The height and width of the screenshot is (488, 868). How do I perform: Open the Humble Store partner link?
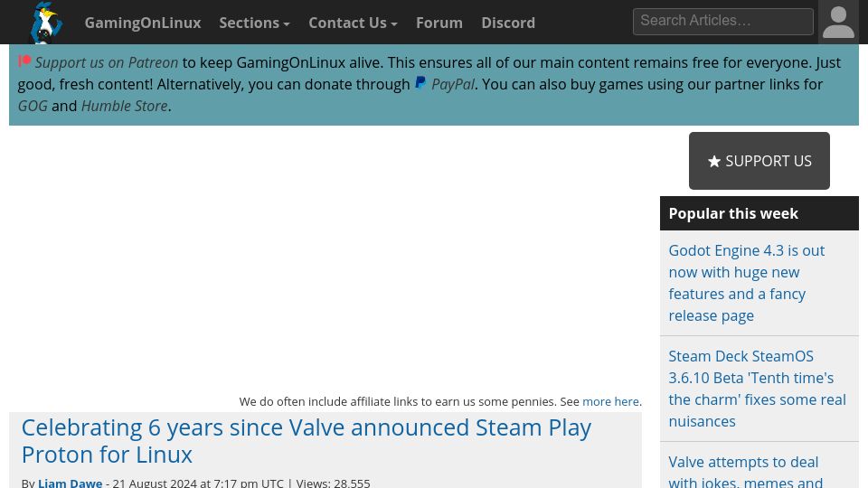125,106
